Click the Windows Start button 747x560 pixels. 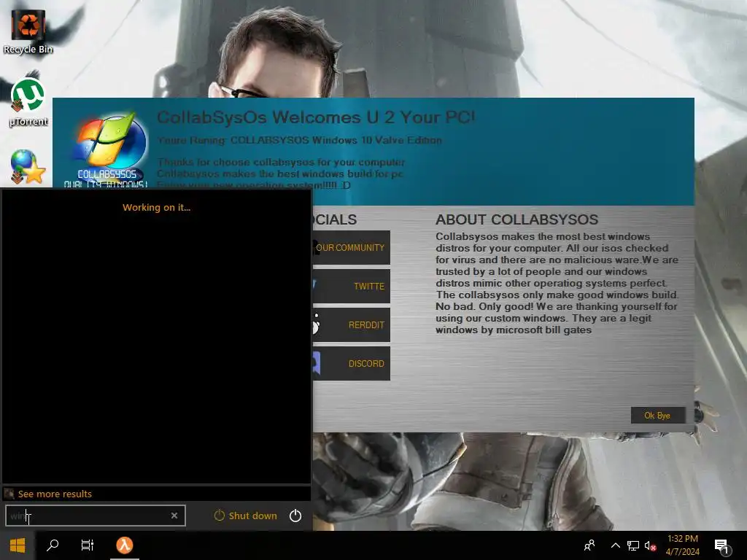point(18,545)
